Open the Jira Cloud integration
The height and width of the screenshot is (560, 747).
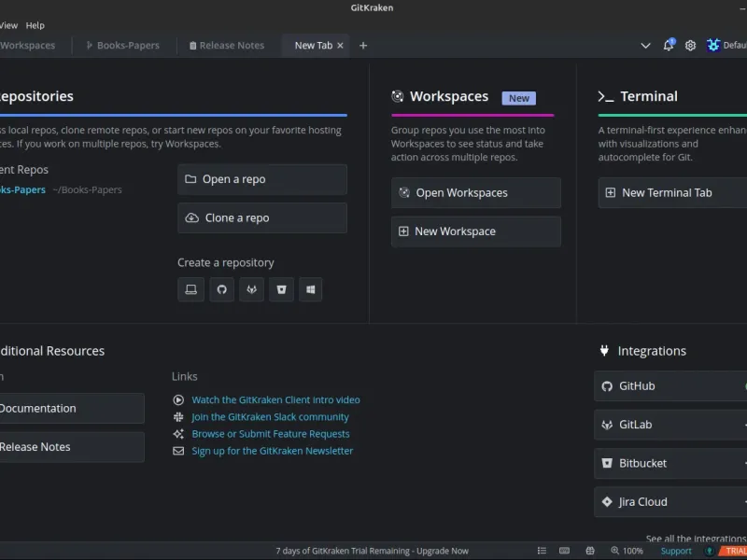[670, 502]
